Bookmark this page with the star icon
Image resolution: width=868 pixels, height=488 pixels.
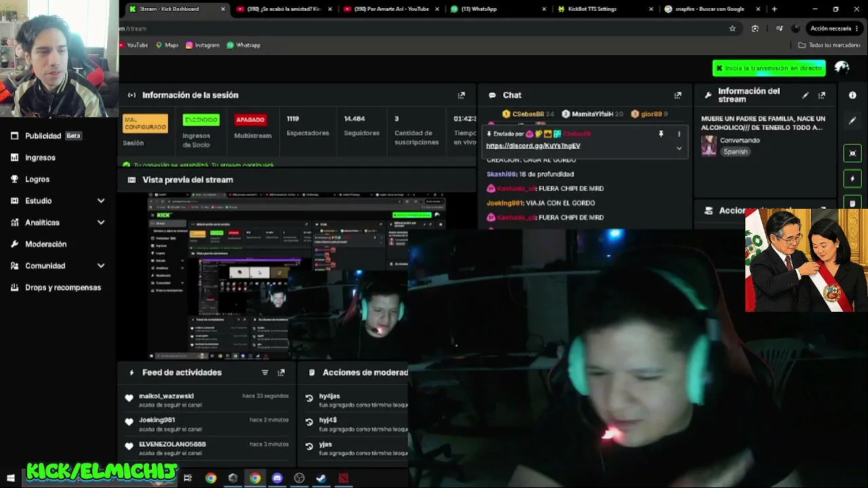pyautogui.click(x=732, y=28)
